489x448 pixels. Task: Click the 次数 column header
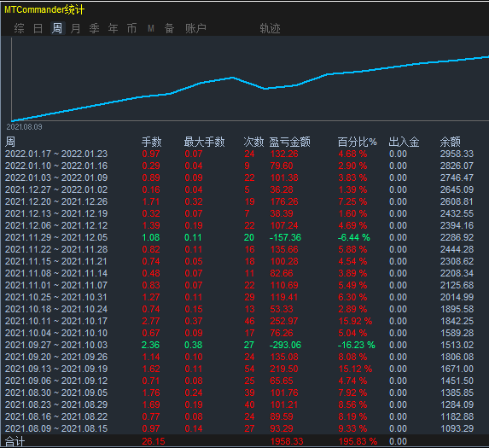[x=253, y=142]
